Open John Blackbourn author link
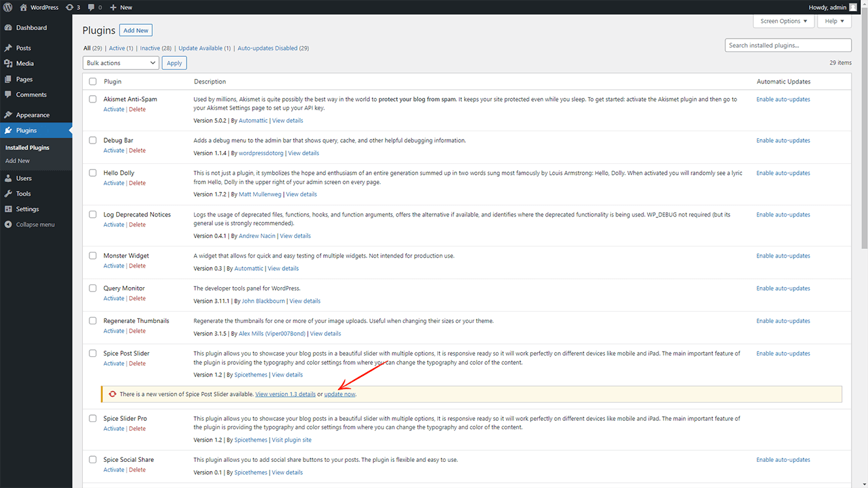 263,301
